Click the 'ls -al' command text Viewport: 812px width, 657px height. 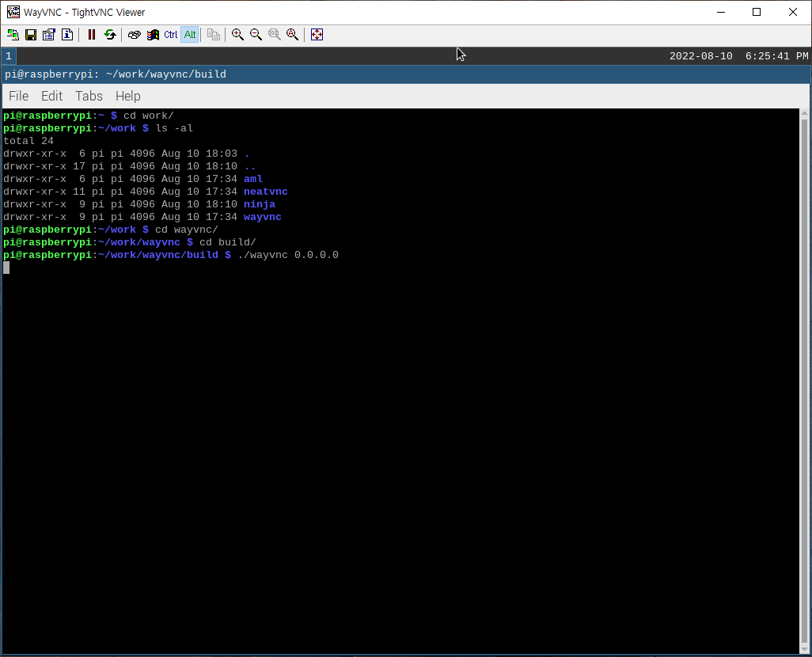(174, 128)
